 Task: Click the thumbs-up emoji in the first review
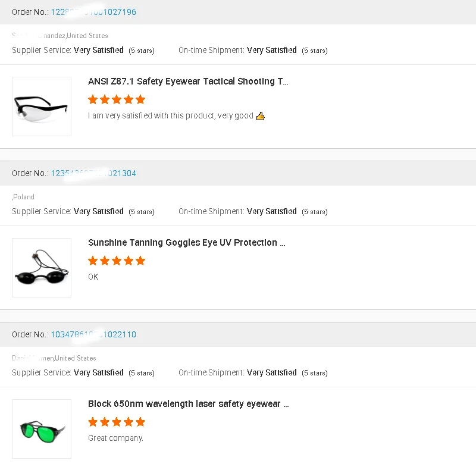click(x=260, y=116)
